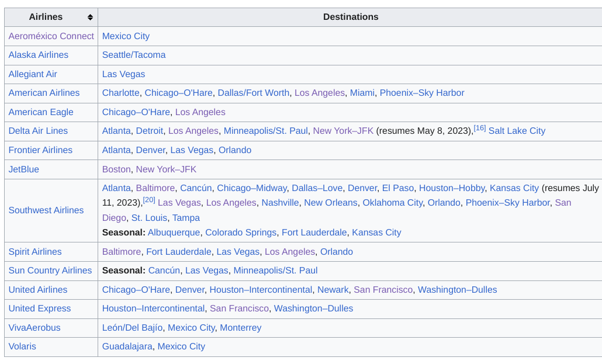Open Minneapolis/St. Paul in Delta row
Screen dimensions: 602x364
click(x=266, y=131)
